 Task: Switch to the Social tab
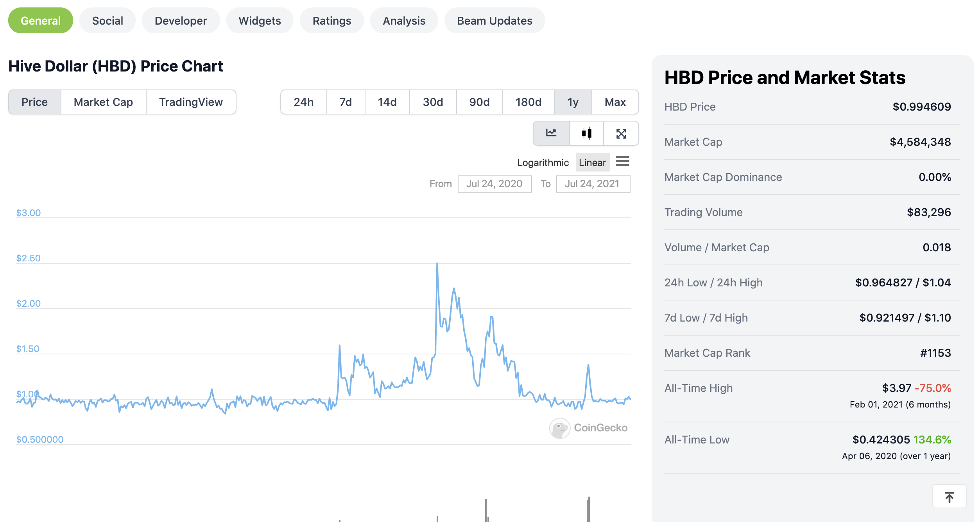(107, 21)
